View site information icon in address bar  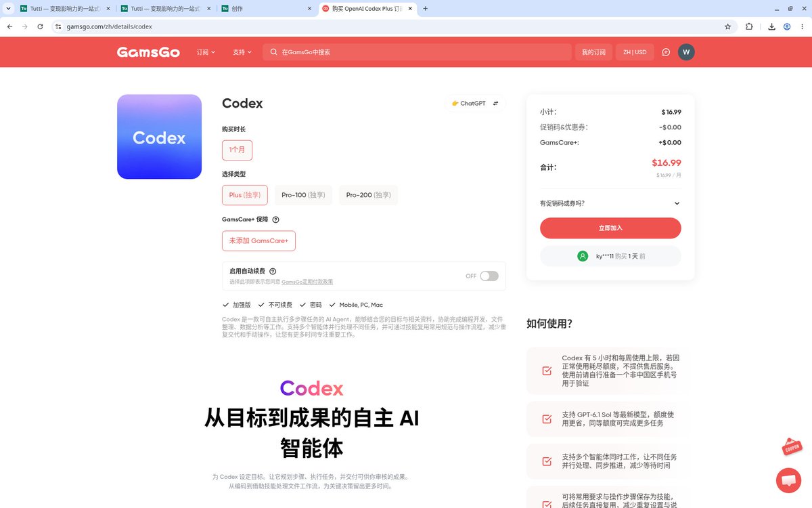point(58,26)
